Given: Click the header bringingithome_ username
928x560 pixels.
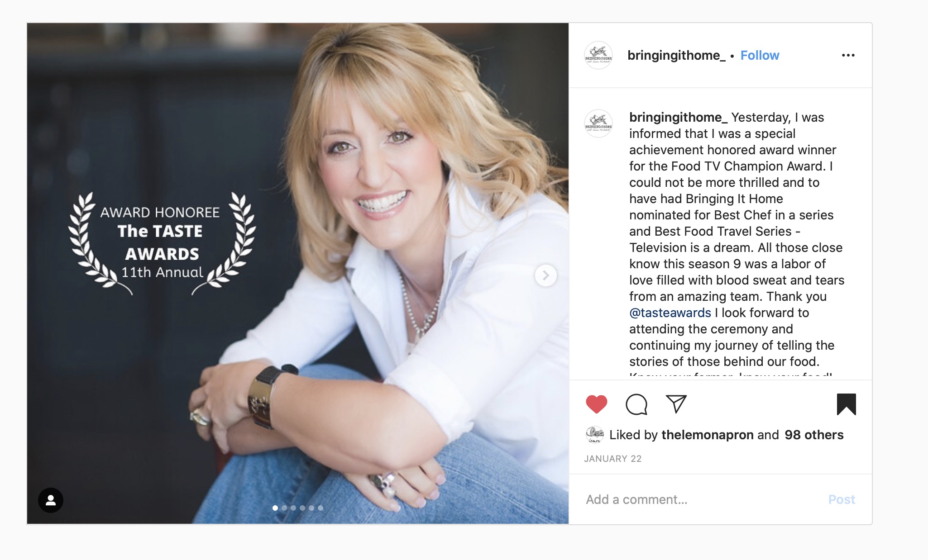Looking at the screenshot, I should coord(676,55).
